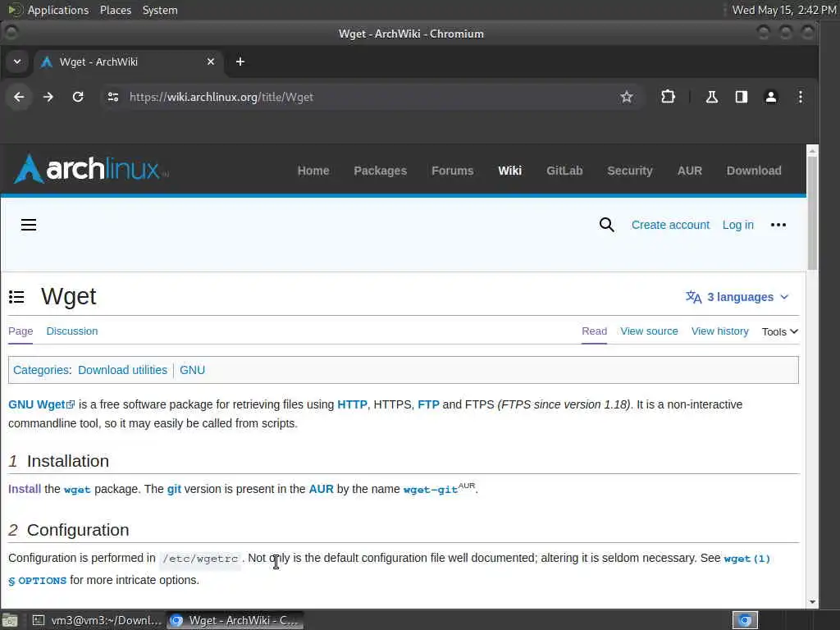Open the Extensions puzzle icon
This screenshot has height=630, width=840.
(x=668, y=97)
